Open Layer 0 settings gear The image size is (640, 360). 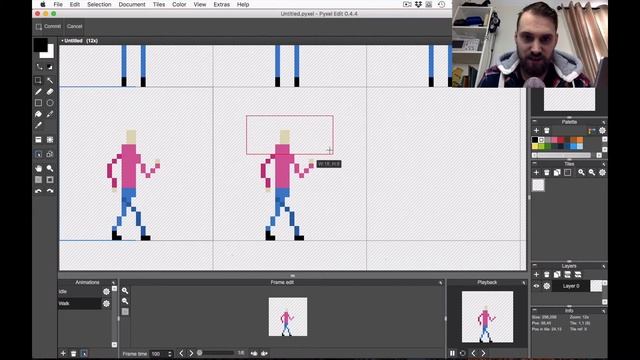tap(547, 286)
